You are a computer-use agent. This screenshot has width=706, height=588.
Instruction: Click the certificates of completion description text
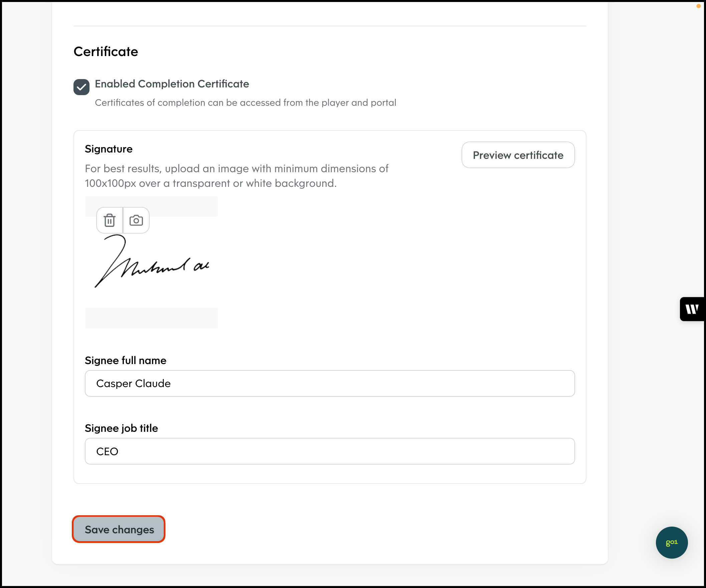tap(245, 103)
